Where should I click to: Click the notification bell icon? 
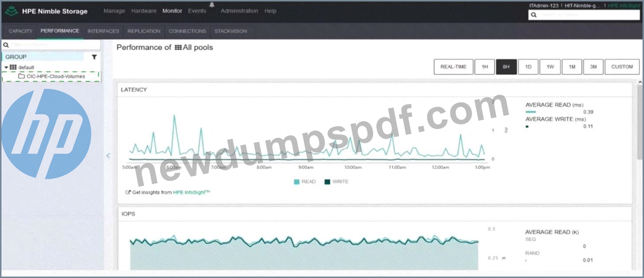pyautogui.click(x=212, y=5)
